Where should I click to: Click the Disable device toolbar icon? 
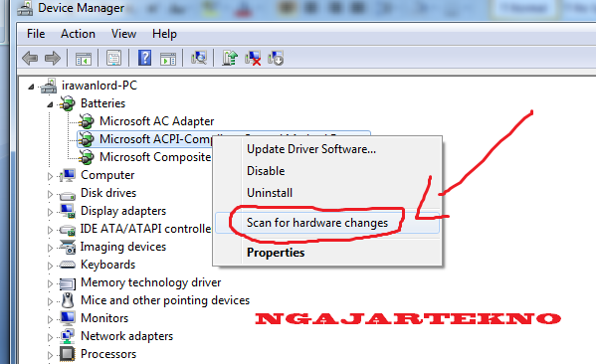[276, 58]
